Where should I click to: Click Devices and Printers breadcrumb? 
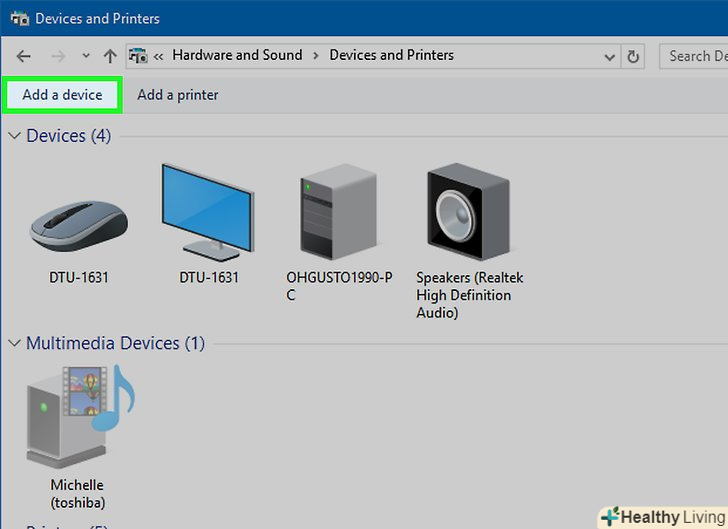point(391,55)
